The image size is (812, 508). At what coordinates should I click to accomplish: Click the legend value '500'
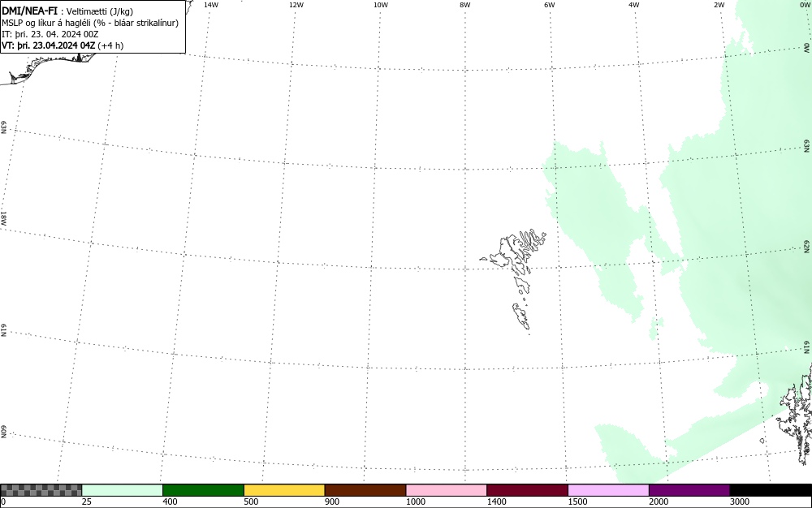251,502
